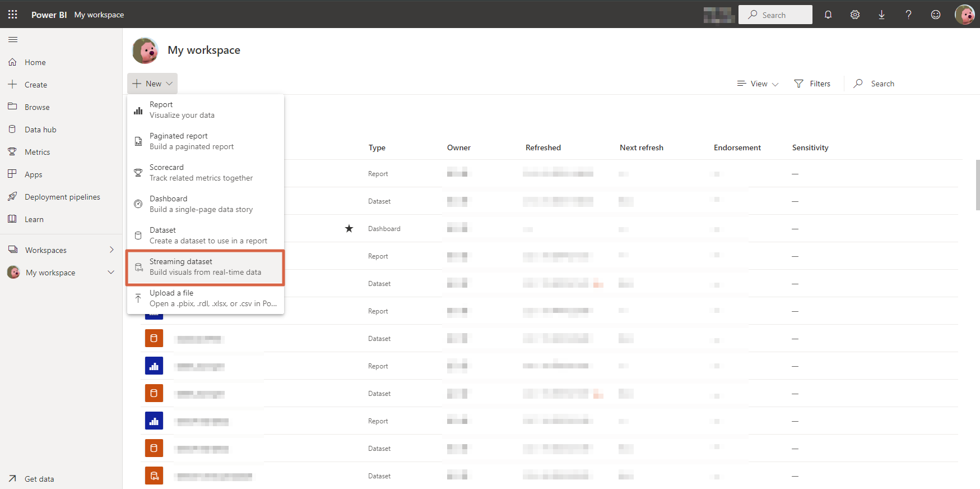980x489 pixels.
Task: Open the settings gear icon
Action: (x=855, y=15)
